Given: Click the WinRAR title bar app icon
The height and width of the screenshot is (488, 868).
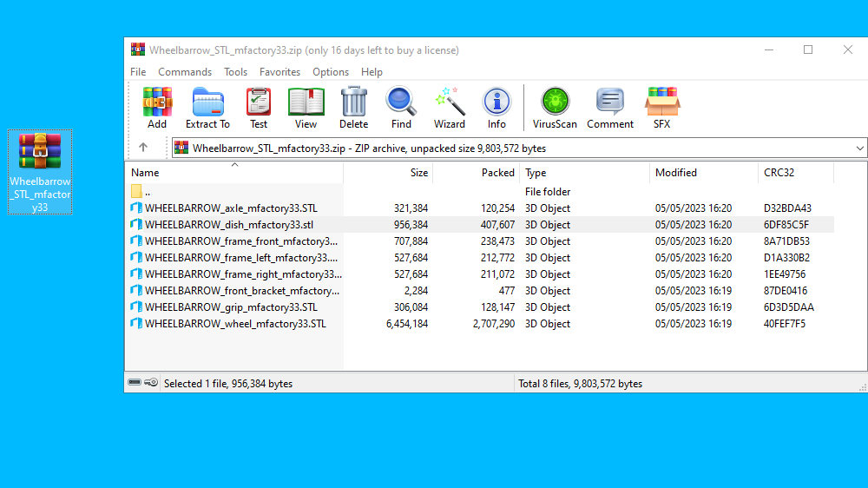Looking at the screenshot, I should click(x=138, y=49).
